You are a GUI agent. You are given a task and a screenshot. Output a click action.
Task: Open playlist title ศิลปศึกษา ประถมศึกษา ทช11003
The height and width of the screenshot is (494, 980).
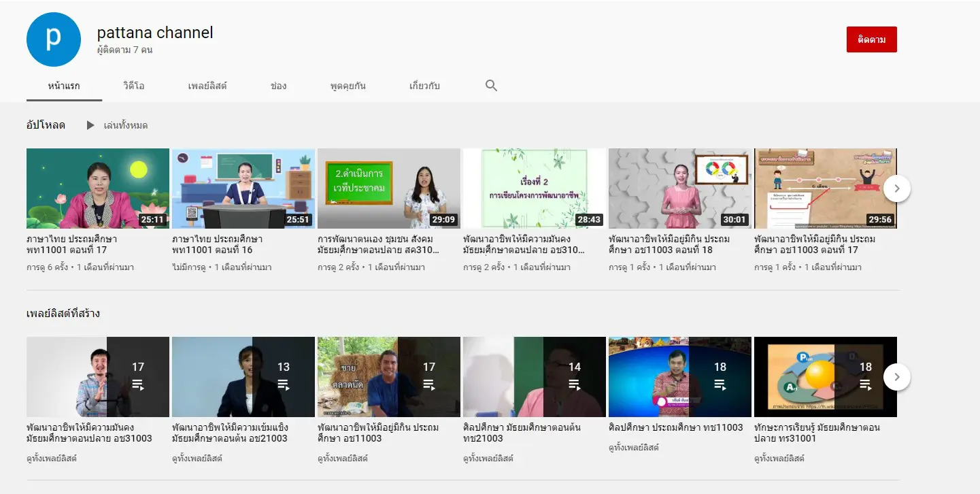click(676, 427)
